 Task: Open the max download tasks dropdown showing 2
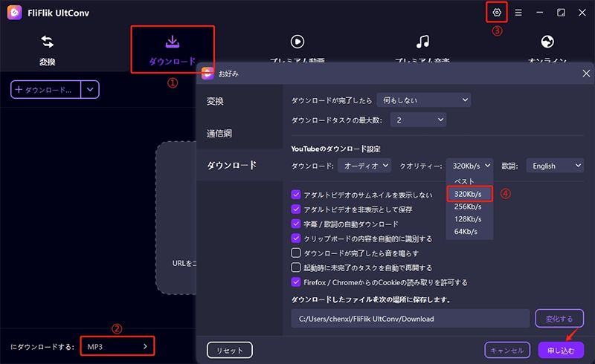tap(418, 120)
